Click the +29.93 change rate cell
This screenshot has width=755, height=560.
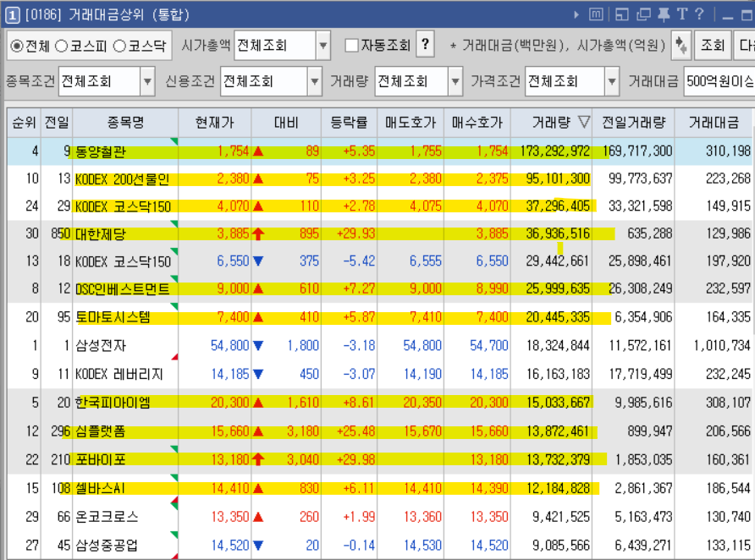[x=355, y=233]
